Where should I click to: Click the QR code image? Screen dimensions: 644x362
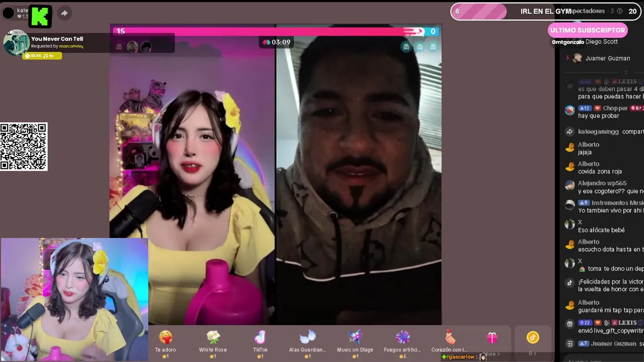click(24, 147)
